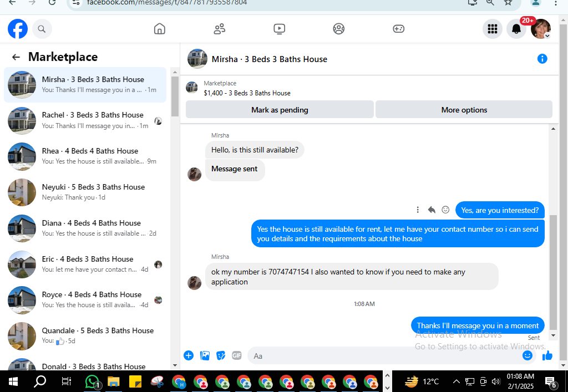568x392 pixels.
Task: Focus the Aa message input field
Action: 384,356
